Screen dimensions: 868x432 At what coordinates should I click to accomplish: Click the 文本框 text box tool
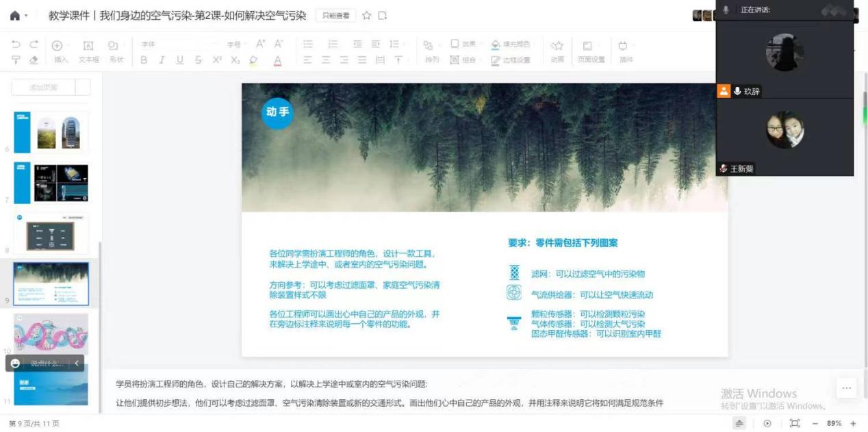[88, 51]
